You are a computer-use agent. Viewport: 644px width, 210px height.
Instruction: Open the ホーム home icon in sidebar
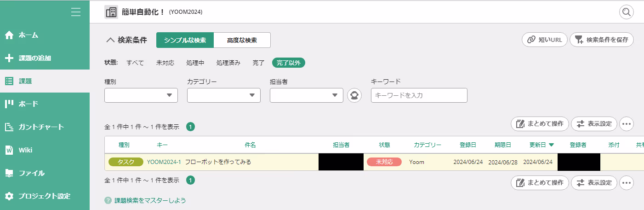9,35
